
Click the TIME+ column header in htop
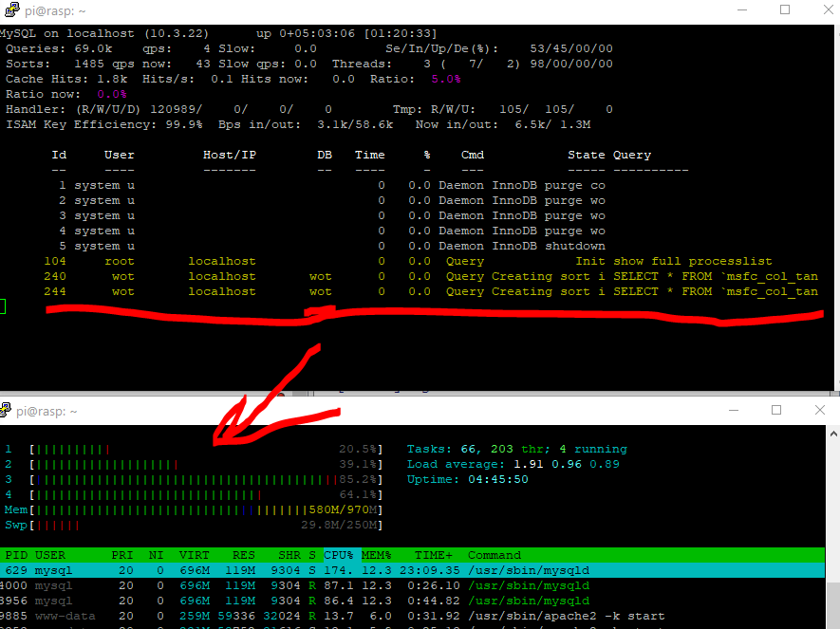point(433,555)
